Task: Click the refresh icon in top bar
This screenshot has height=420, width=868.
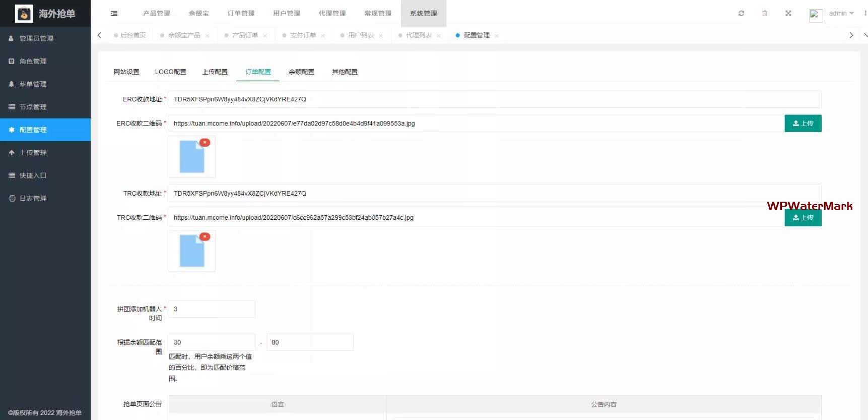Action: (x=741, y=14)
